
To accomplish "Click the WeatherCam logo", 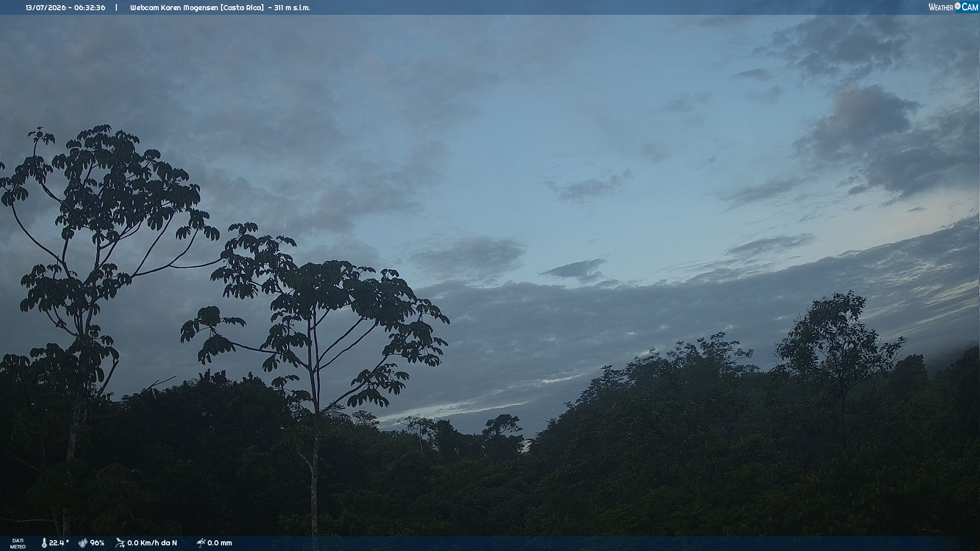I will (953, 7).
